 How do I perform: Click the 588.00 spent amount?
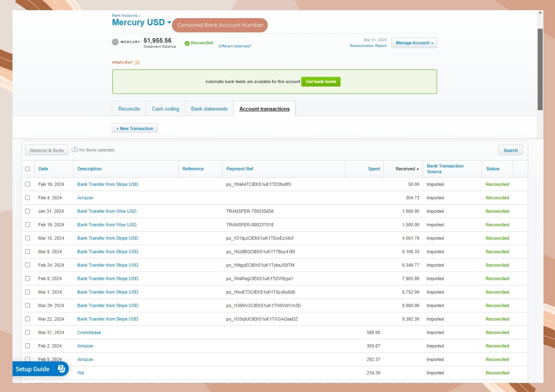click(373, 332)
